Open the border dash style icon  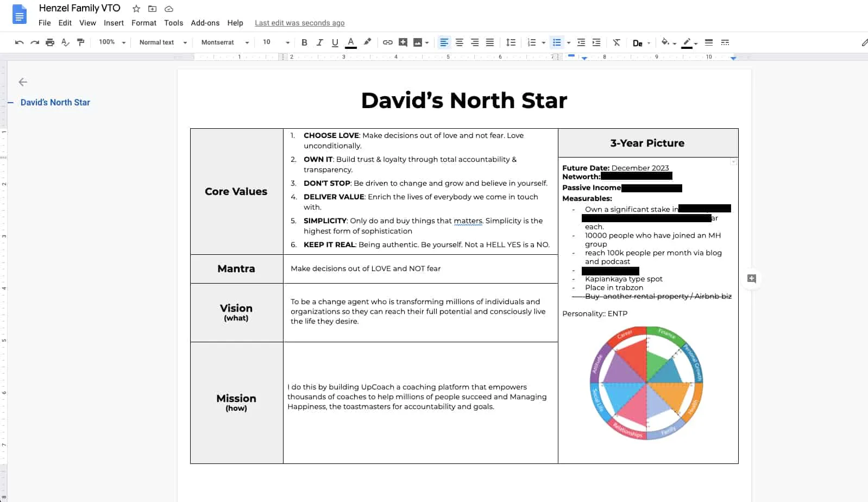point(725,42)
